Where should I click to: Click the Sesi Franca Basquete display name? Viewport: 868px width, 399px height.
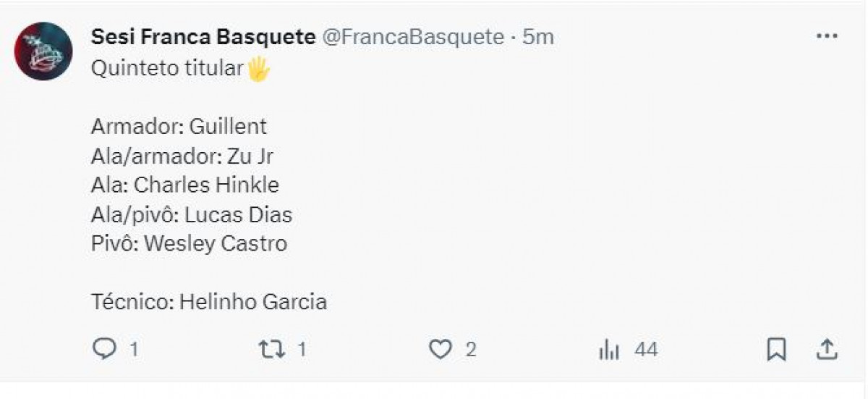[x=203, y=38]
